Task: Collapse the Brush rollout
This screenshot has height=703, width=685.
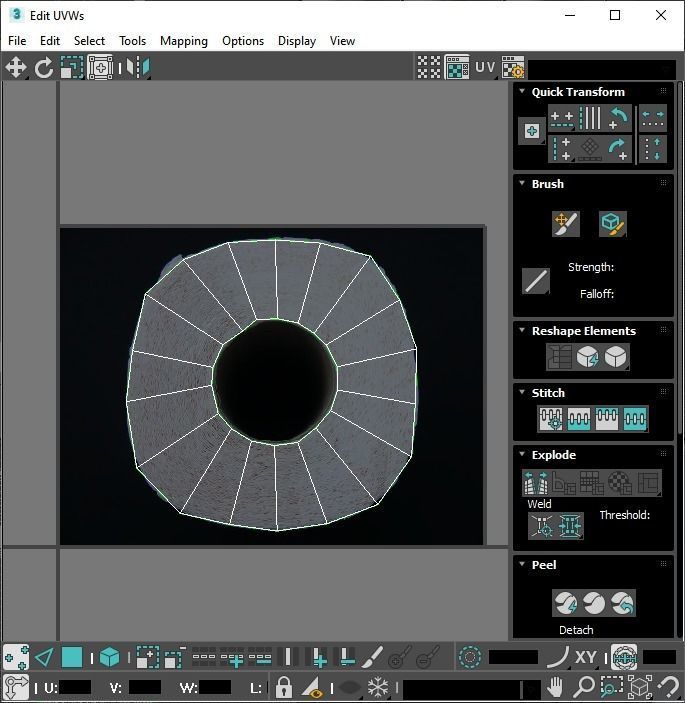Action: [522, 183]
